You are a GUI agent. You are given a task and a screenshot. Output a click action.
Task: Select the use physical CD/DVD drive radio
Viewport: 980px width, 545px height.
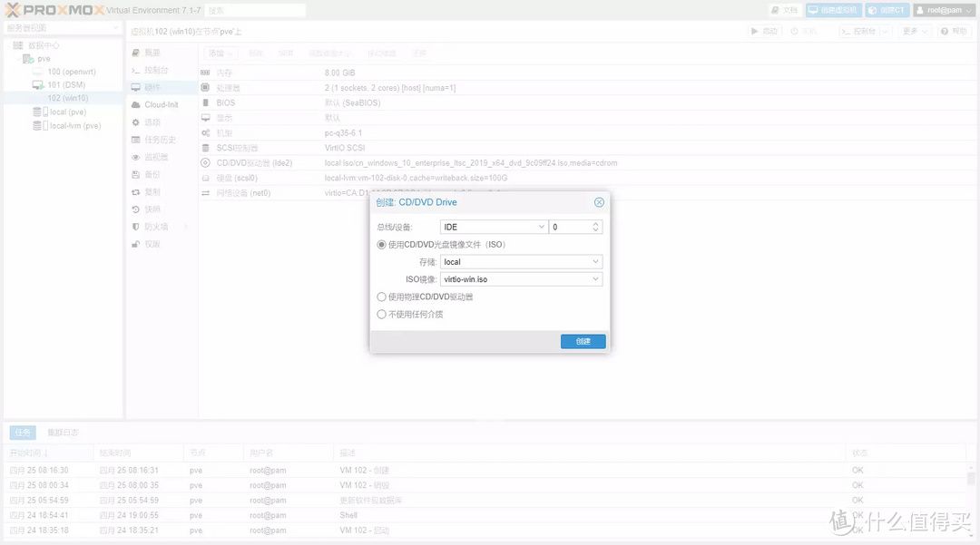(381, 297)
